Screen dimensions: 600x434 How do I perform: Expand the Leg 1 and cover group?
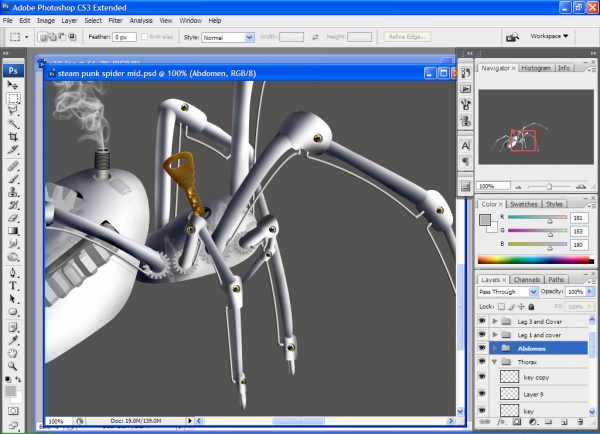495,334
